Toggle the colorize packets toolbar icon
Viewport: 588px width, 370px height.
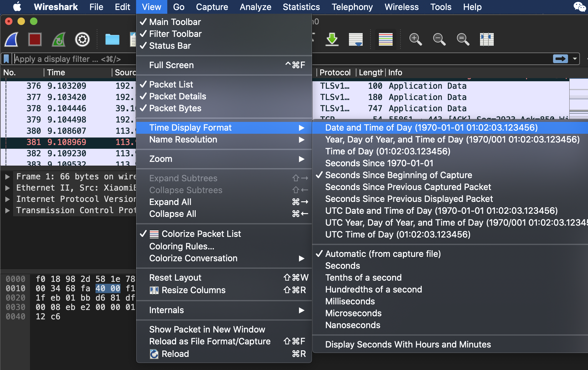point(385,39)
